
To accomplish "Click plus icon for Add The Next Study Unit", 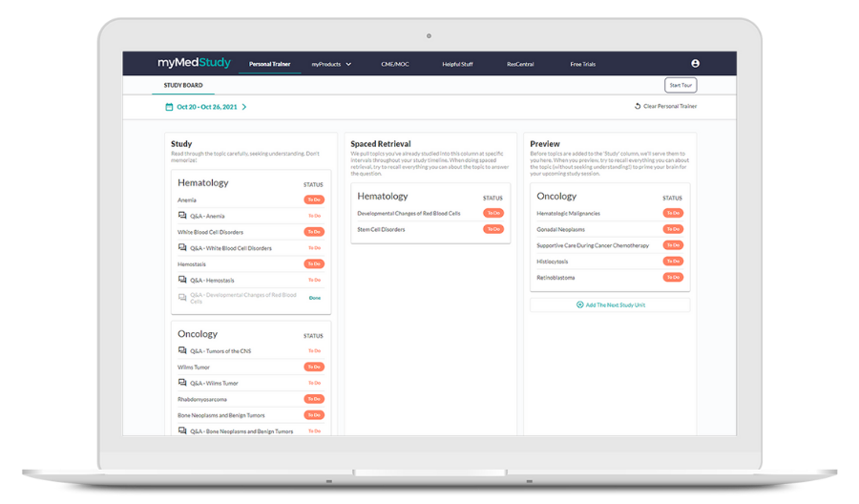I will pyautogui.click(x=579, y=304).
